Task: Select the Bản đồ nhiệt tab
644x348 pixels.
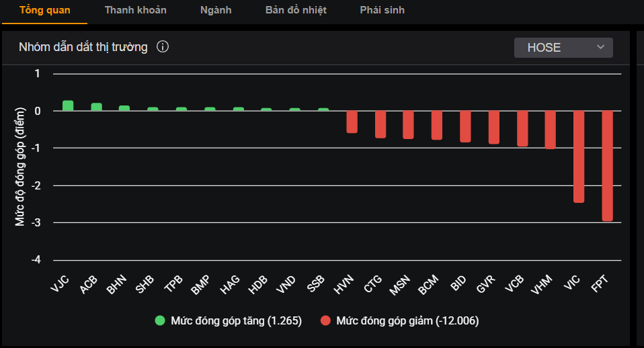Action: [x=296, y=10]
